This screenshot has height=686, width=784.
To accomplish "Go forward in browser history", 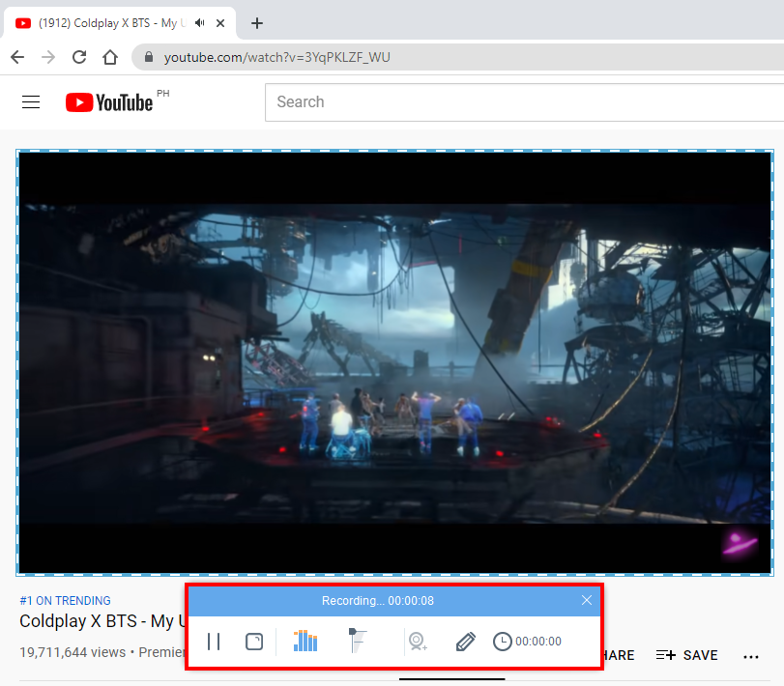I will pos(48,57).
